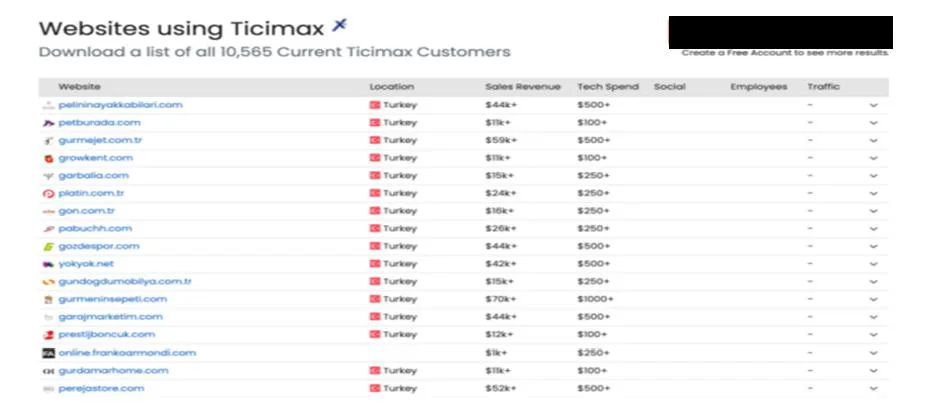
Task: Click the Tech Spend column header
Action: pyautogui.click(x=608, y=87)
